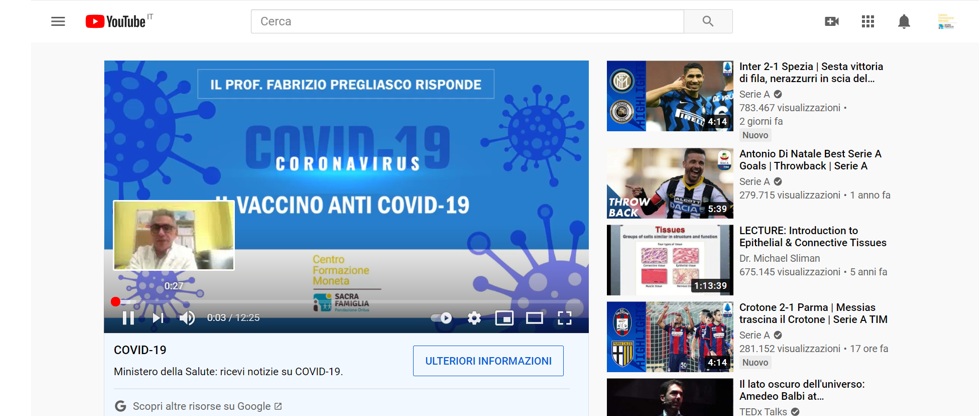
Task: Click Nuovo badge under Inter video
Action: click(755, 135)
